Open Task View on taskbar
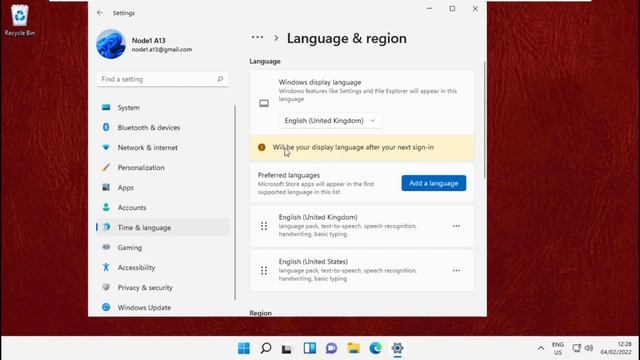Screen dimensions: 640x360 (287, 348)
